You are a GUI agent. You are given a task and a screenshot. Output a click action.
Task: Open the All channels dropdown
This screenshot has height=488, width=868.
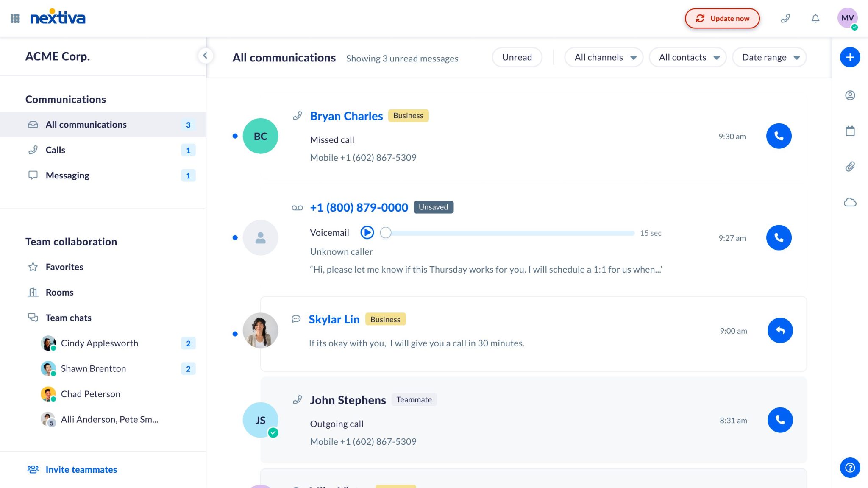tap(603, 57)
